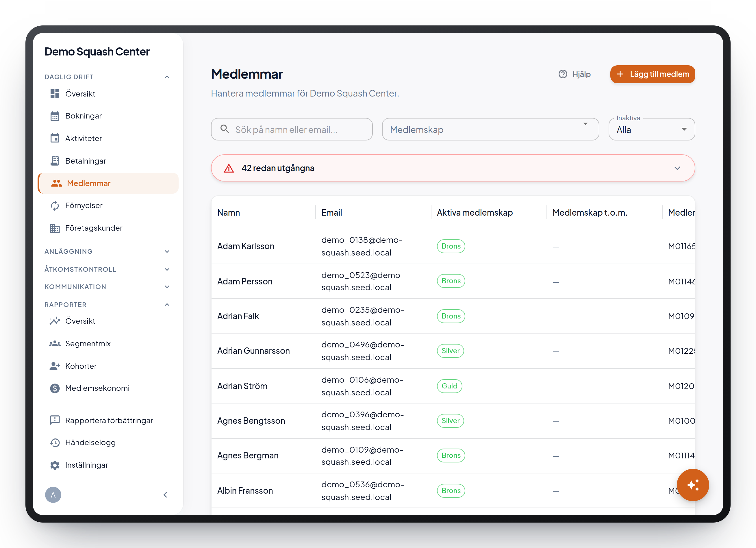Expand the Anläggning section
This screenshot has height=548, width=756.
(x=167, y=251)
